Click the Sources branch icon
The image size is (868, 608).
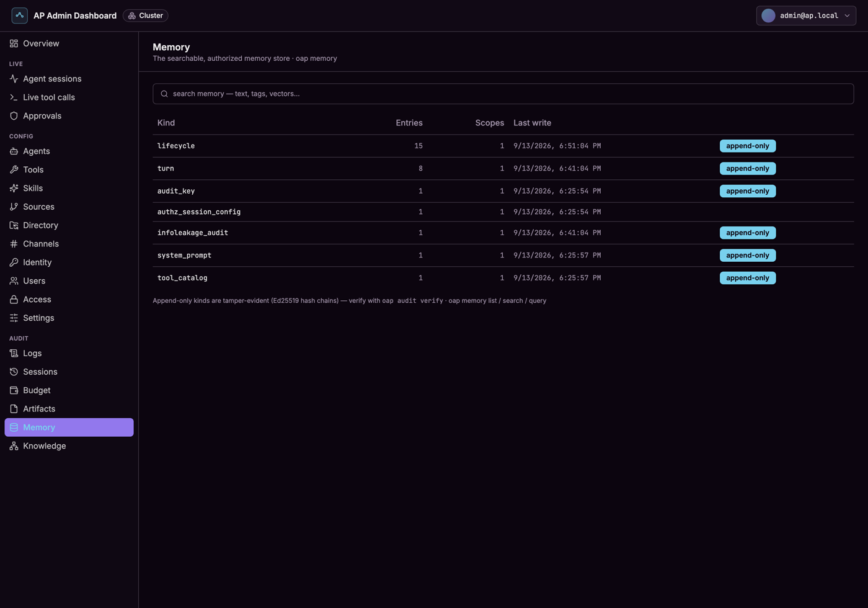(14, 207)
